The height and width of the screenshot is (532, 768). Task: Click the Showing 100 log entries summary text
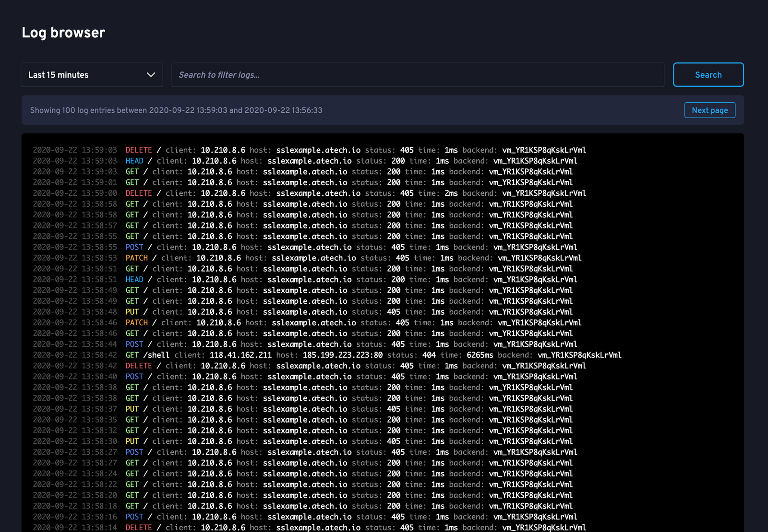click(x=176, y=110)
